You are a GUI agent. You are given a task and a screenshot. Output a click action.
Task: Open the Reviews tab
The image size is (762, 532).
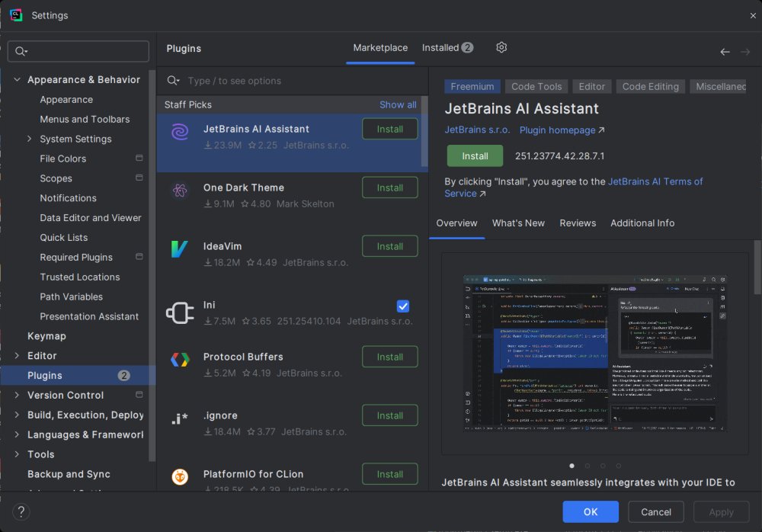pos(578,223)
